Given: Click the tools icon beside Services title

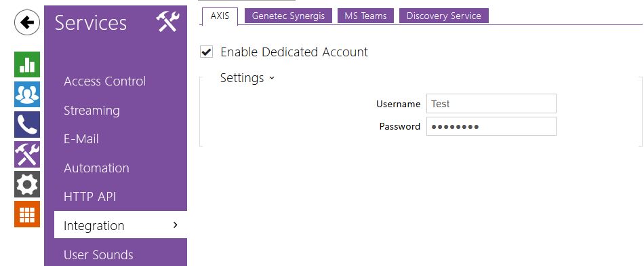Looking at the screenshot, I should click(x=167, y=22).
